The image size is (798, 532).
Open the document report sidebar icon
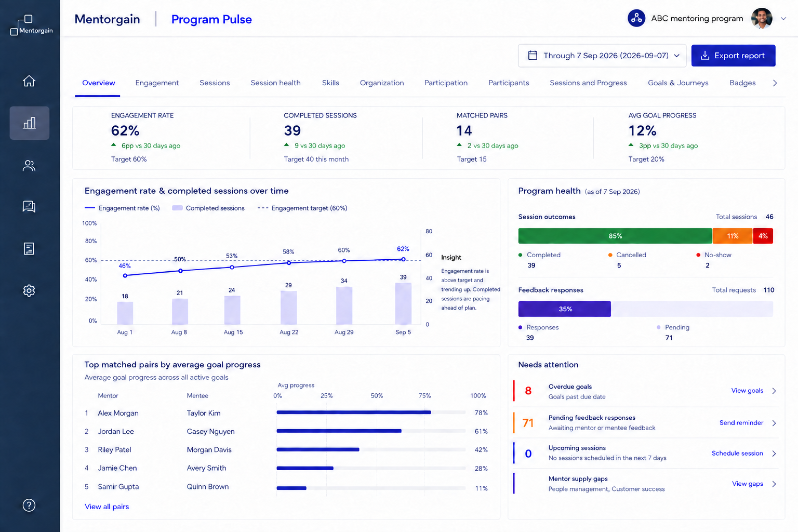tap(29, 249)
